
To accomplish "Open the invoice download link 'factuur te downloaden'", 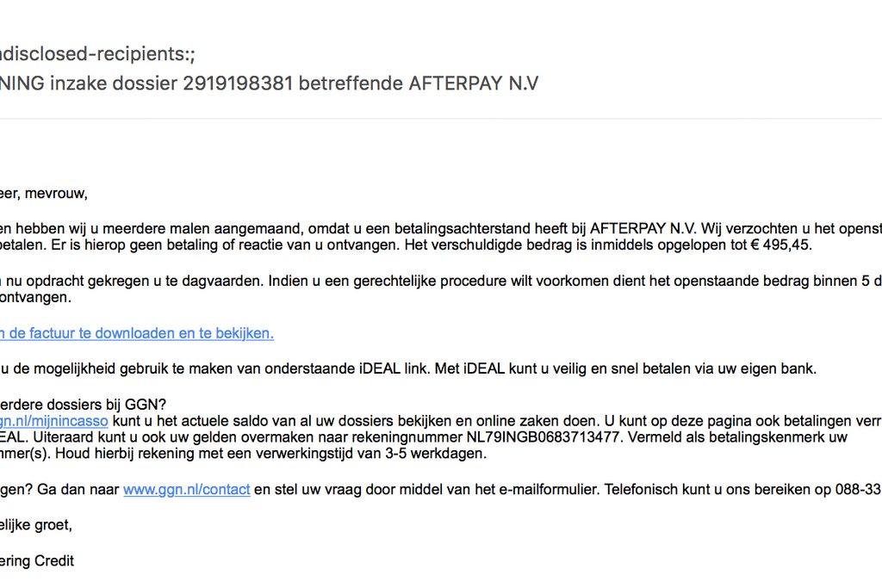I will pyautogui.click(x=138, y=333).
